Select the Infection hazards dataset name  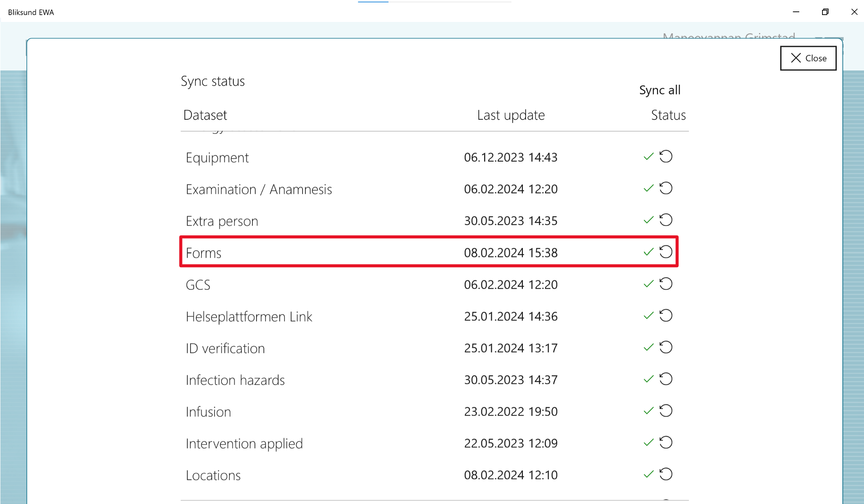(x=235, y=380)
